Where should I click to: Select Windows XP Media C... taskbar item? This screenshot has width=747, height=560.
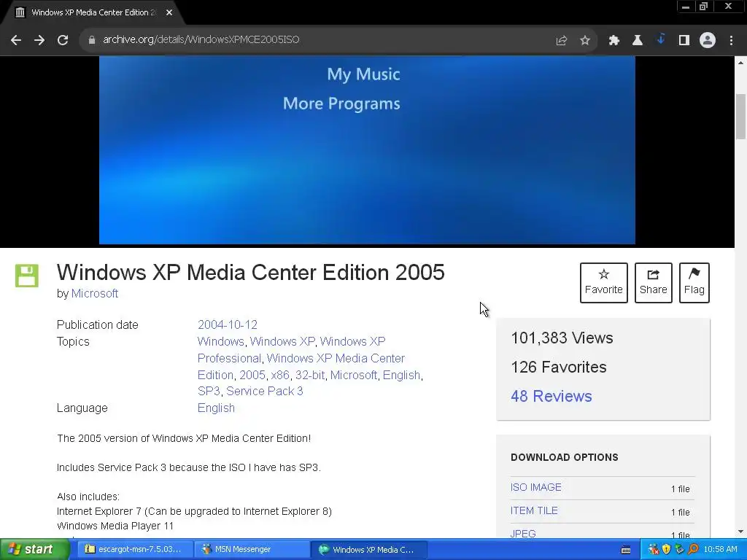click(x=368, y=550)
